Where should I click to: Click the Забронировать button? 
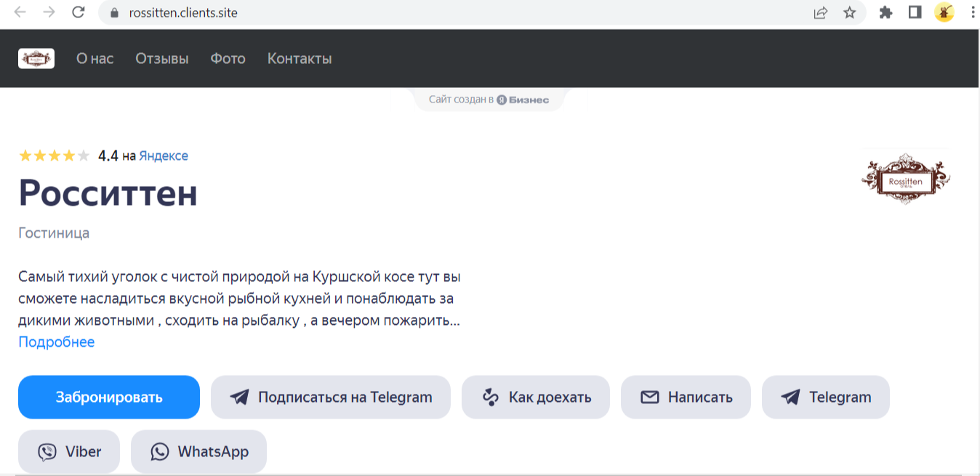tap(109, 397)
